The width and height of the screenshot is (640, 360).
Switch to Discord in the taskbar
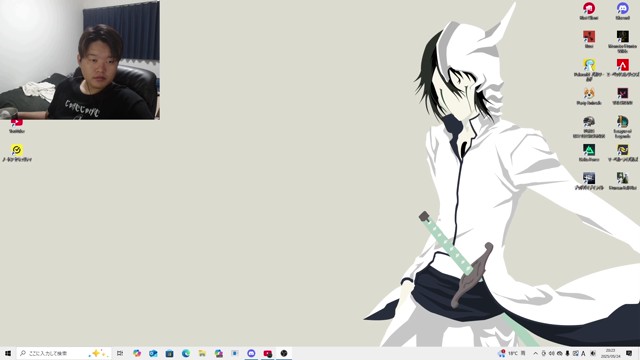pyautogui.click(x=251, y=353)
